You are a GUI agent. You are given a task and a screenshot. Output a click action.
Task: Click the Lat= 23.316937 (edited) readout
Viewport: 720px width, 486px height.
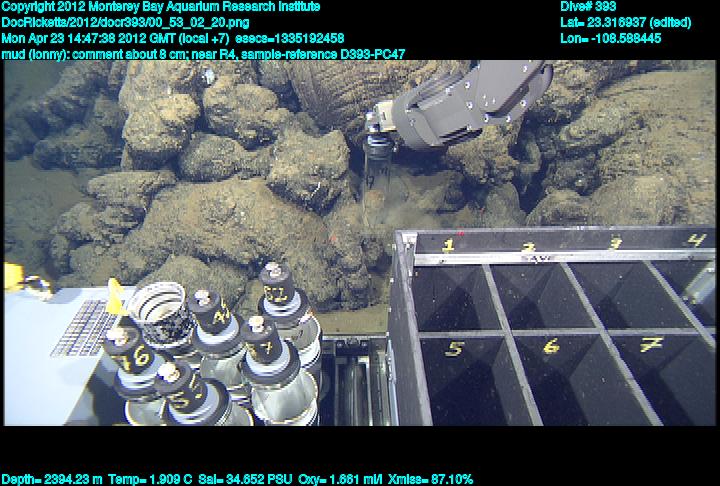tap(625, 22)
